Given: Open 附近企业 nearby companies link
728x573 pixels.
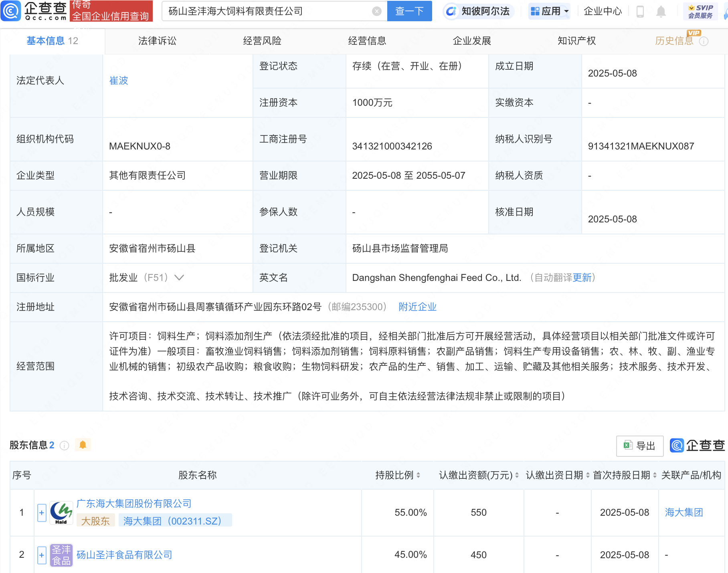Looking at the screenshot, I should 417,307.
